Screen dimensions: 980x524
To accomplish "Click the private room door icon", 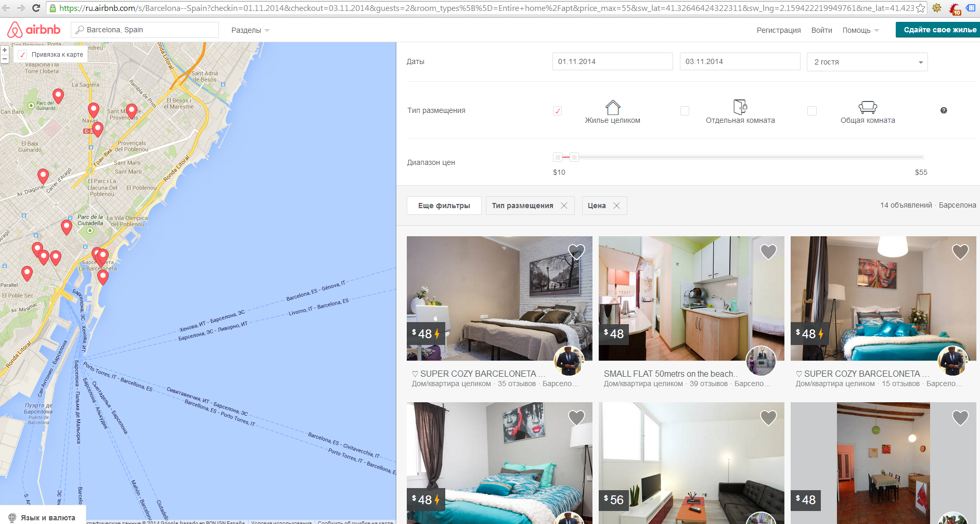I will [740, 107].
